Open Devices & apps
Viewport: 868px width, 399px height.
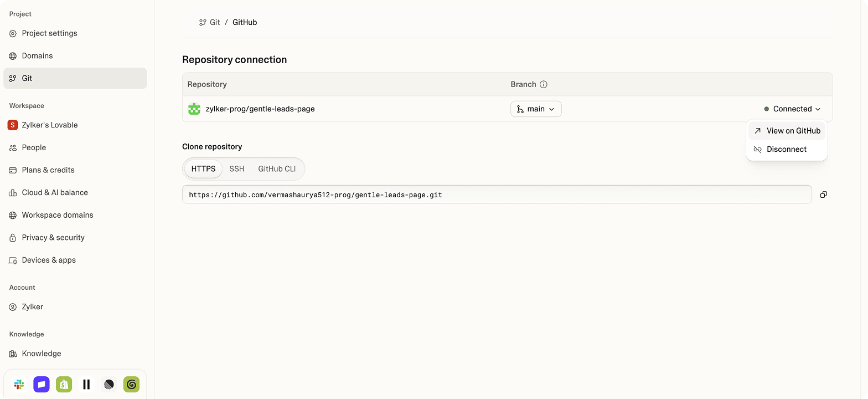tap(75, 260)
